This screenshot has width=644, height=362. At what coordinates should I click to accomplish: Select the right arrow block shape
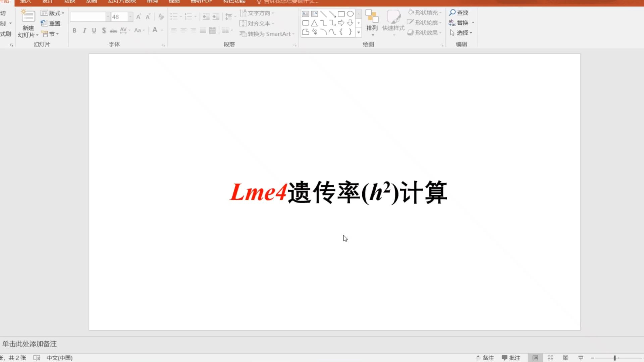(341, 23)
